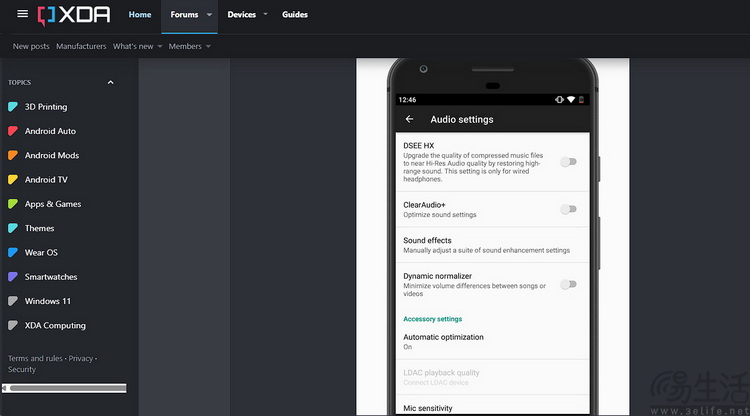Go to the Home tab
Screen dimensions: 750x416
pyautogui.click(x=140, y=15)
